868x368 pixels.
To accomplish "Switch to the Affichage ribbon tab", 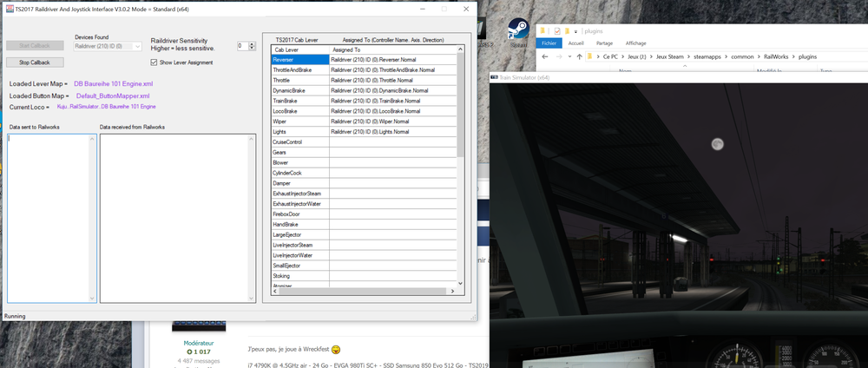I will (635, 43).
